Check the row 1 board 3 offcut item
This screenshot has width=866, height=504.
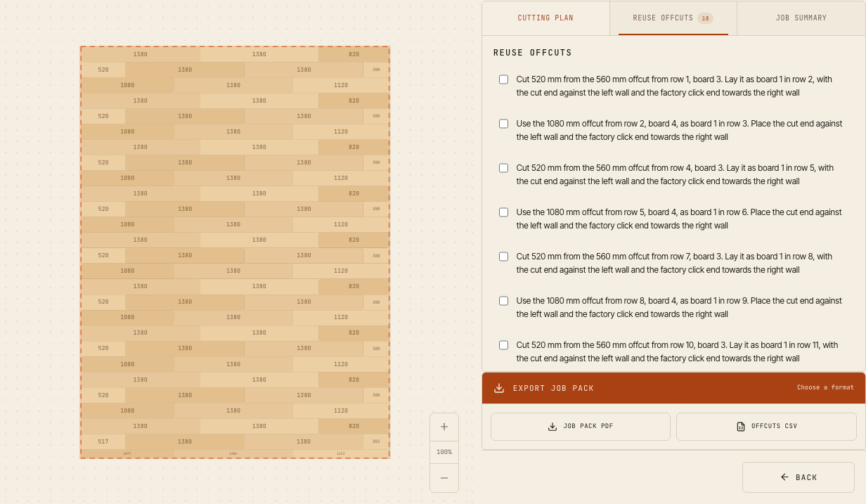[503, 79]
